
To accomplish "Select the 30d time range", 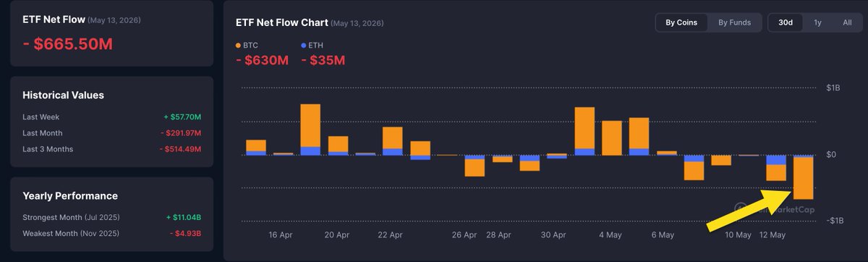I will tap(786, 22).
